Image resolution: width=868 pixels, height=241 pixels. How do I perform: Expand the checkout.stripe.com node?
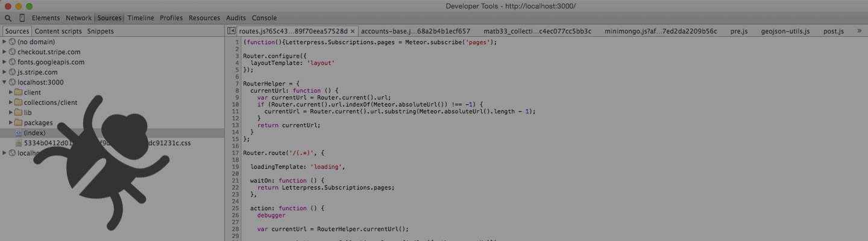coord(5,52)
